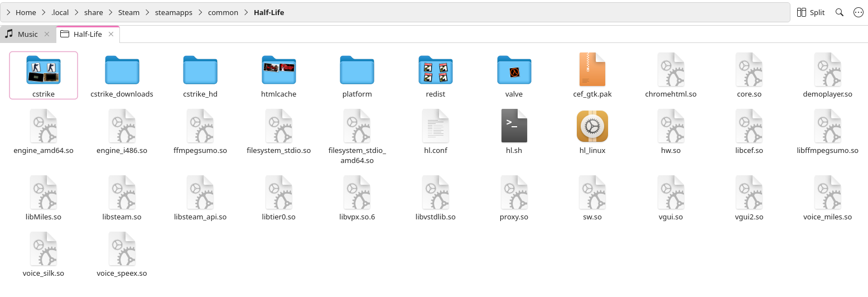The height and width of the screenshot is (297, 868).
Task: Navigate to steamapps in breadcrumb
Action: 173,12
